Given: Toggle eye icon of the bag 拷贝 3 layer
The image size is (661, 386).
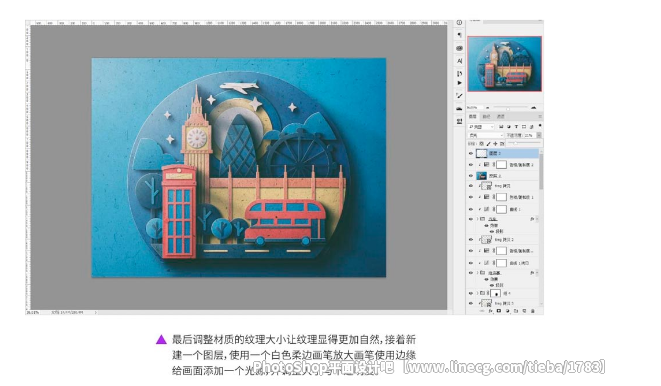Looking at the screenshot, I should pyautogui.click(x=471, y=303).
